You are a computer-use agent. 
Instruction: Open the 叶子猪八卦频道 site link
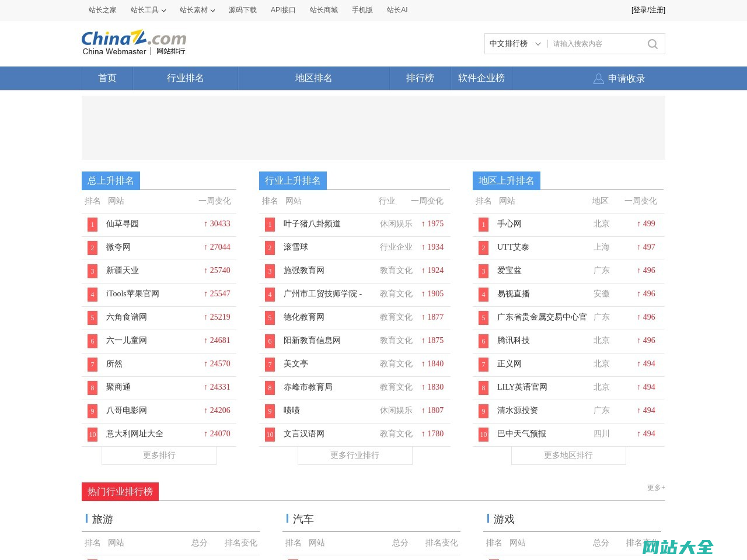coord(312,224)
